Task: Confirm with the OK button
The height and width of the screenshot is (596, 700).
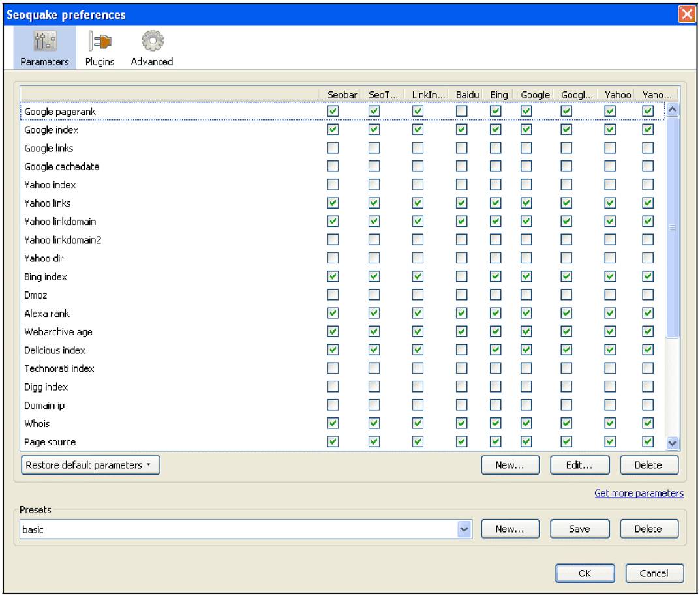Action: 585,573
